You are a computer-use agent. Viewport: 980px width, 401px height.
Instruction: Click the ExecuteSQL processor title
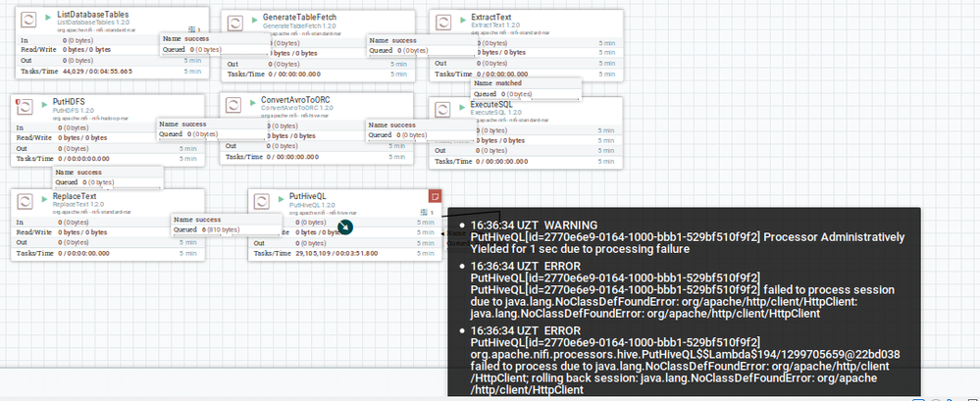point(493,104)
